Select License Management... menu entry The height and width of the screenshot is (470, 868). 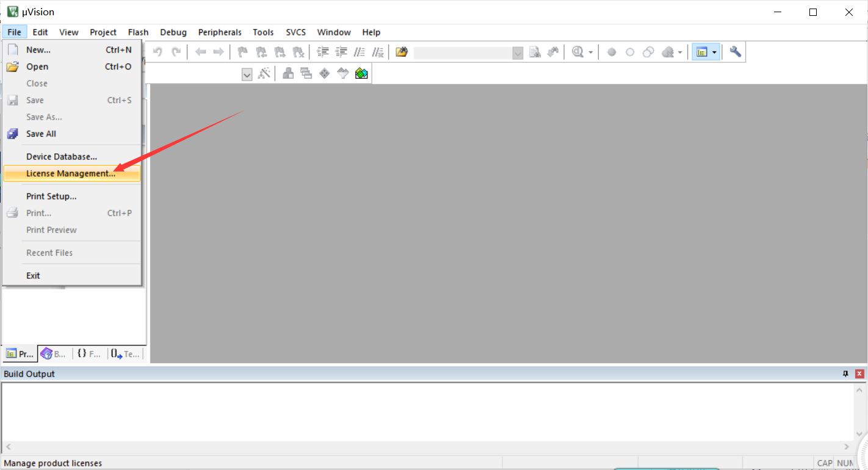tap(73, 173)
